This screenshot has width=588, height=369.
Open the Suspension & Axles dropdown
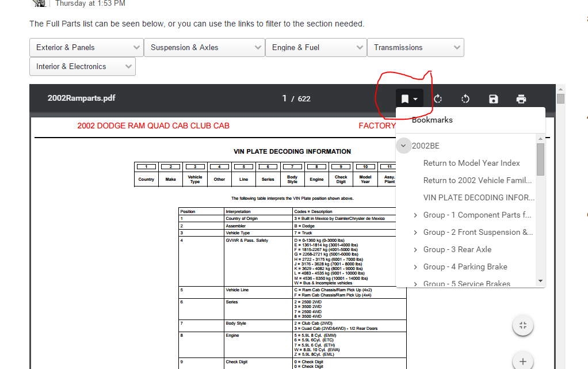[204, 48]
